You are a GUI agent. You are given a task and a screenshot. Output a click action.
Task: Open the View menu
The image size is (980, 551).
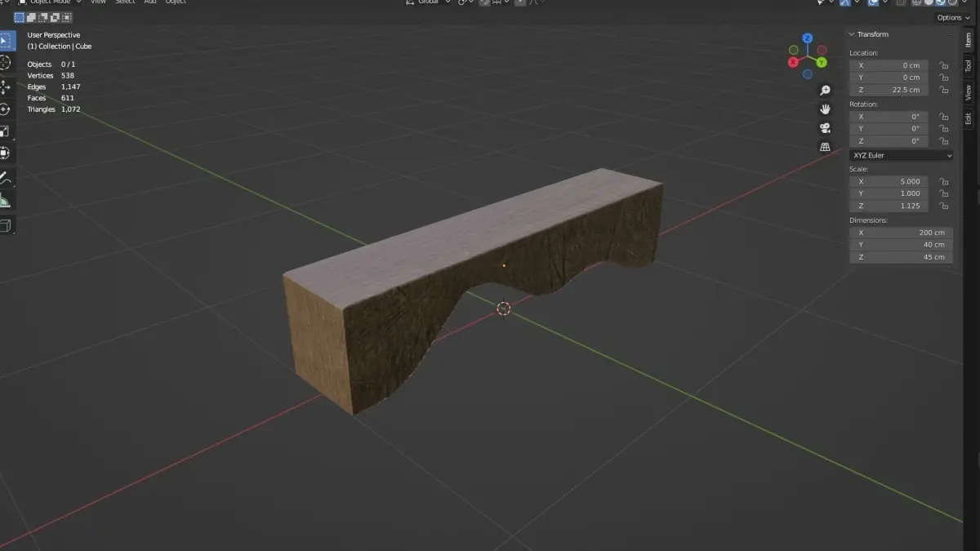(x=98, y=2)
